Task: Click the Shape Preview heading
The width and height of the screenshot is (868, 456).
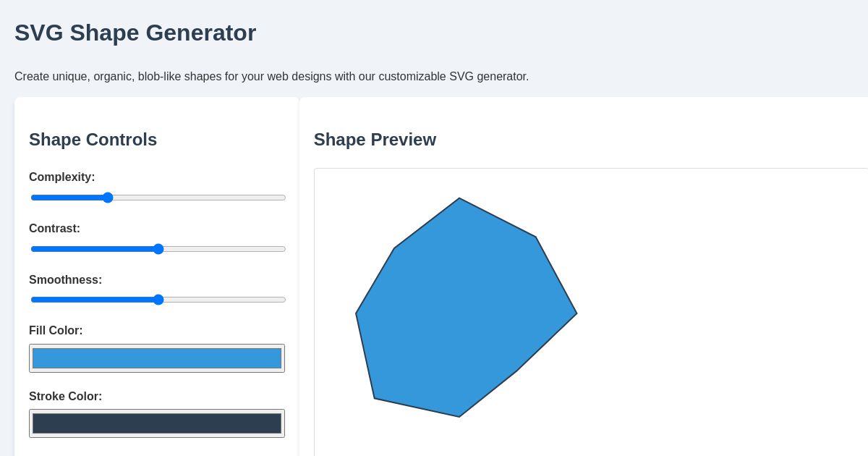Action: (x=375, y=140)
